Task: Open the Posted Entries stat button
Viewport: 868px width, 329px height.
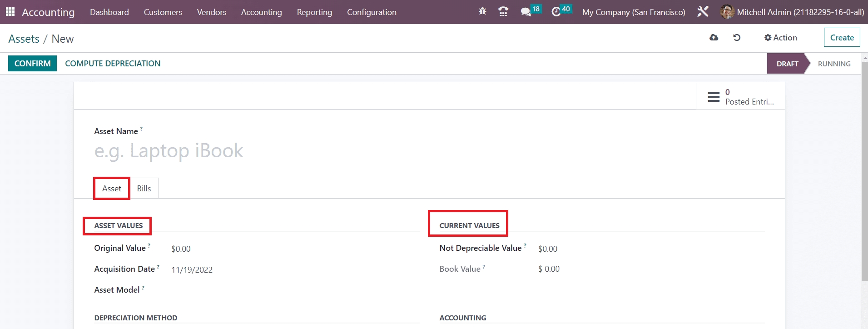Action: pos(740,96)
